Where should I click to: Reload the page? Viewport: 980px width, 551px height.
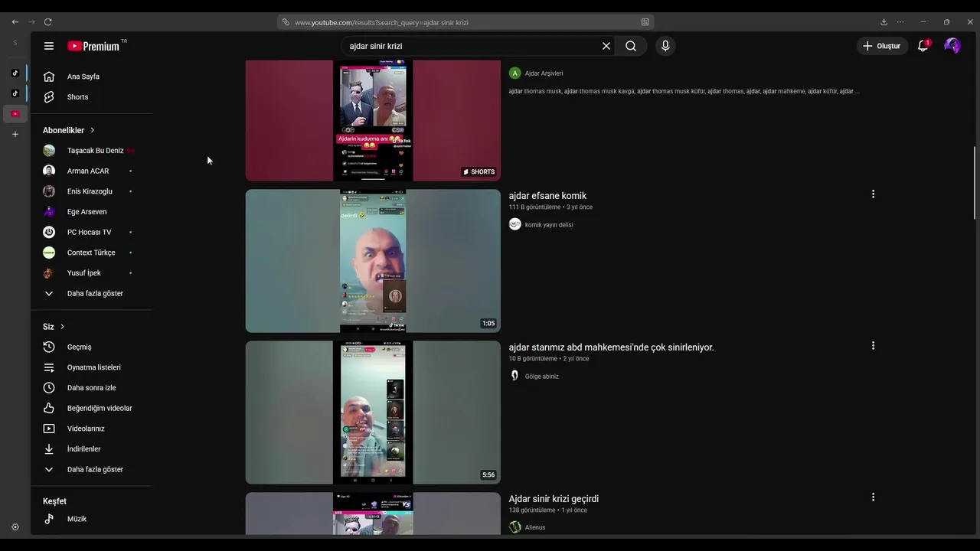[x=47, y=22]
